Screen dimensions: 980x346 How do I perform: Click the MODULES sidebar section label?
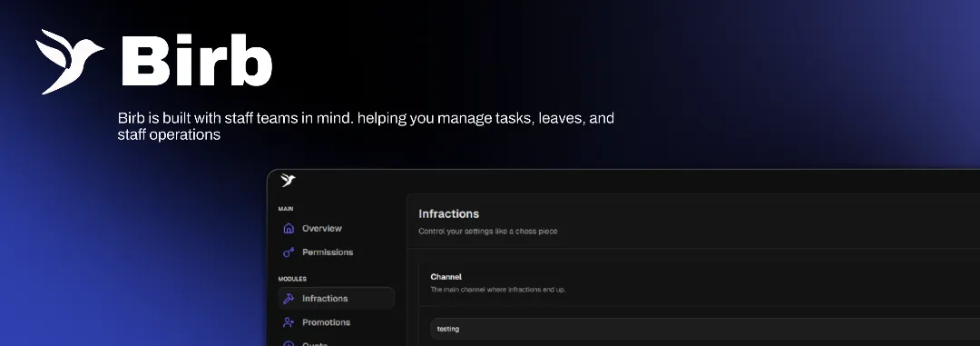tap(292, 279)
